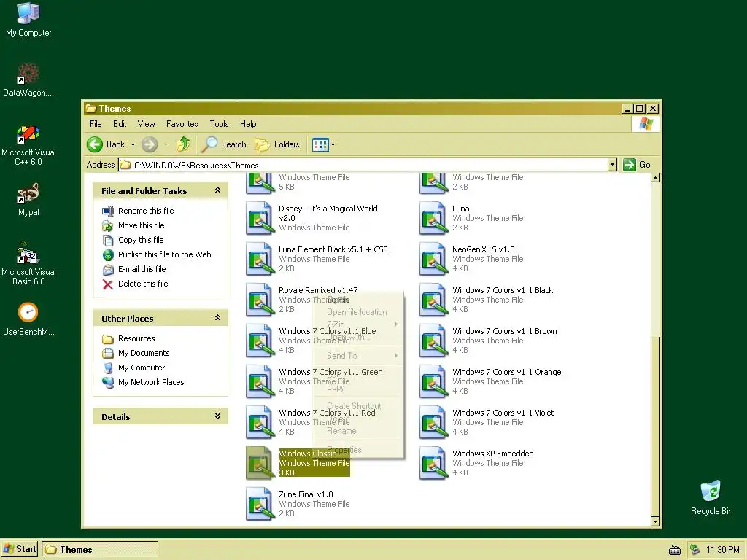Click the Copy this file task icon

coord(108,240)
